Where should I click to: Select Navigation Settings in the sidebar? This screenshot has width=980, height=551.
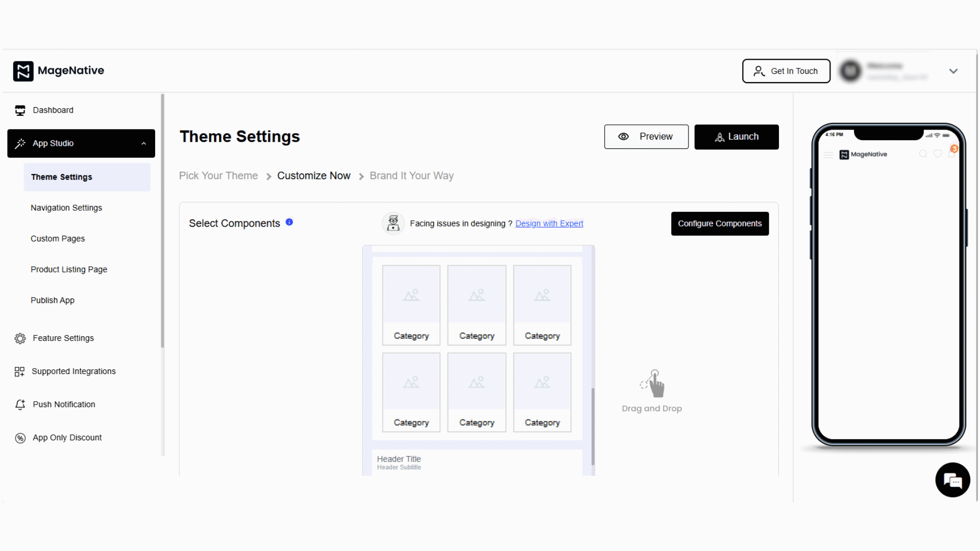[x=66, y=208]
